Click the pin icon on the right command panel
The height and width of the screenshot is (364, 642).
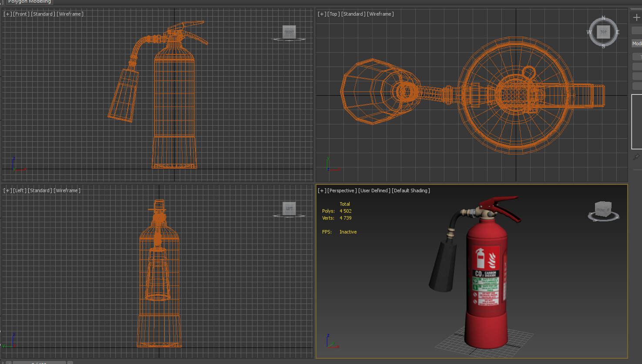(636, 157)
